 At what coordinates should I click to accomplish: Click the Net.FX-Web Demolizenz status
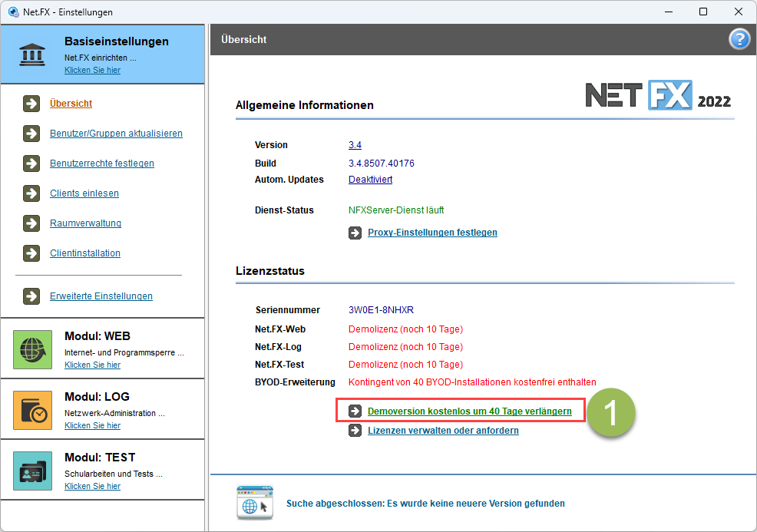coord(405,329)
